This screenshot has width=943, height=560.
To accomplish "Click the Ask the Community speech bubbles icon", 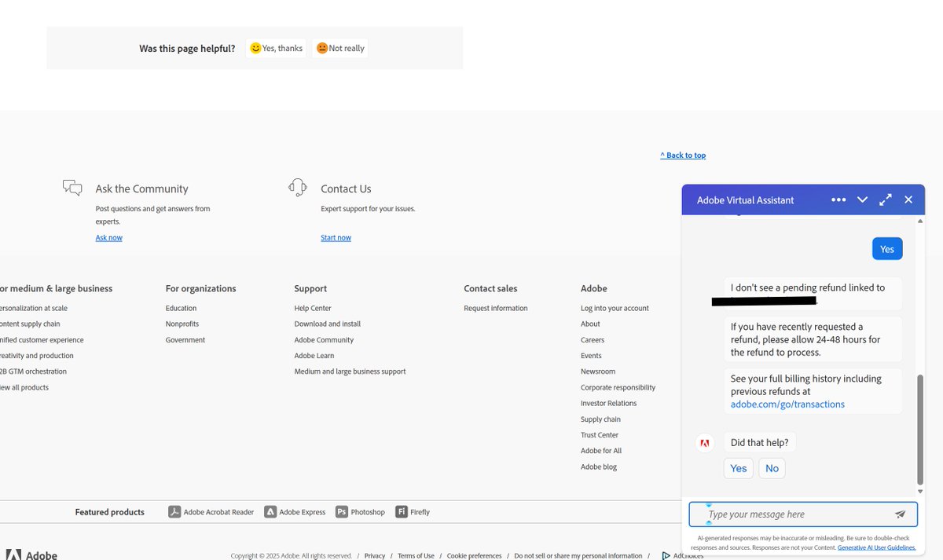I will point(72,188).
